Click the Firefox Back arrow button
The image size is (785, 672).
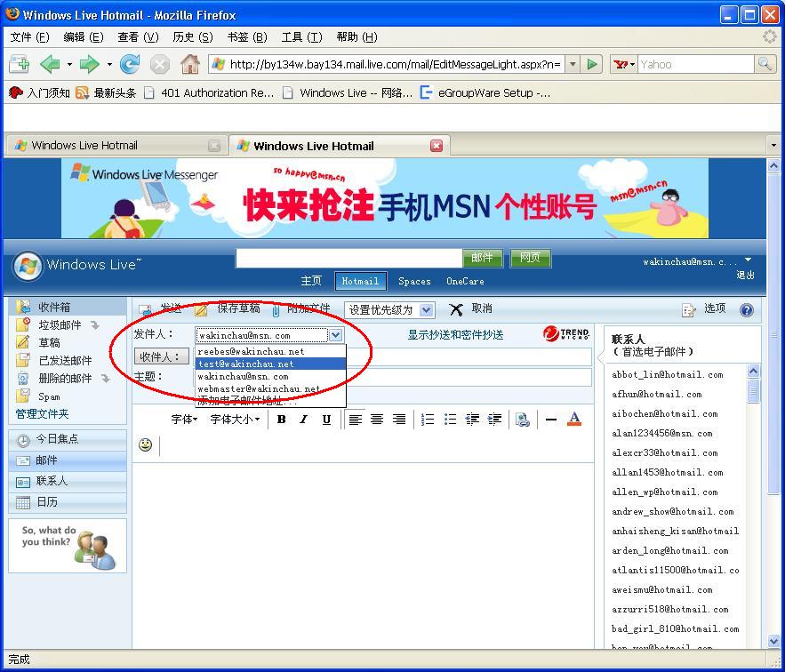(x=50, y=64)
